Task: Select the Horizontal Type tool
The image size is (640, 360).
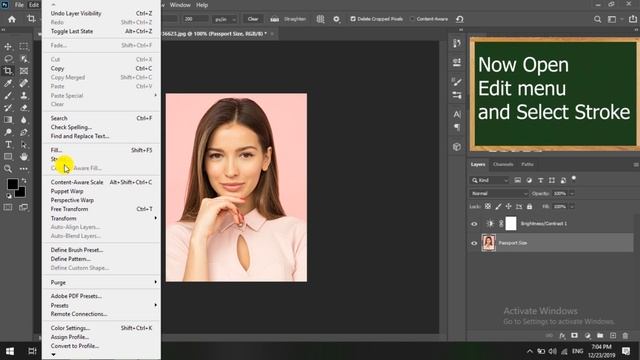Action: [8, 144]
